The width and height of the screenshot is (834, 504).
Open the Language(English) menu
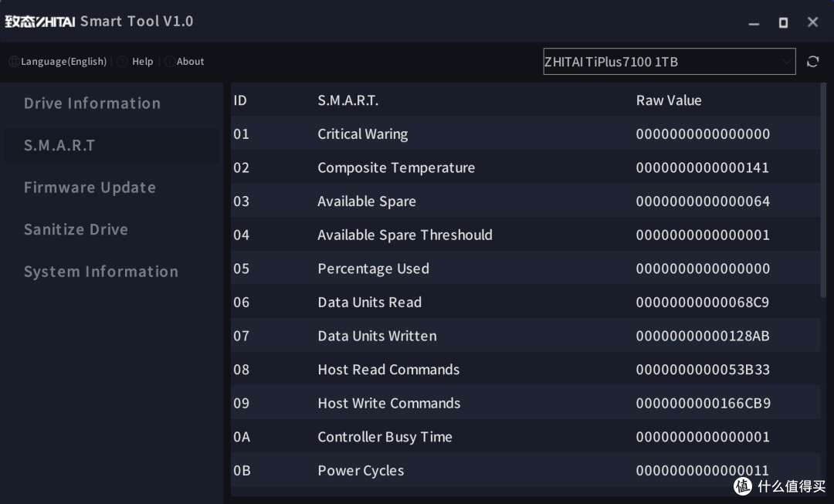64,62
